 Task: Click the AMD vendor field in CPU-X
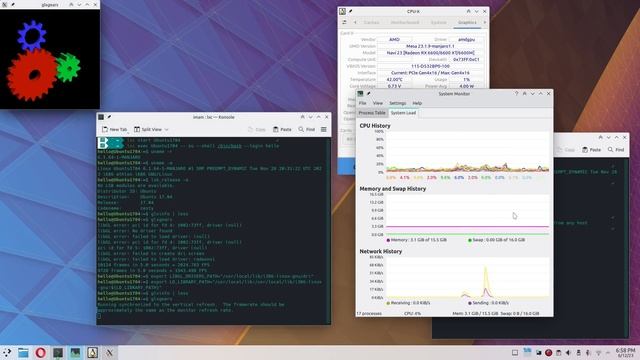point(394,40)
